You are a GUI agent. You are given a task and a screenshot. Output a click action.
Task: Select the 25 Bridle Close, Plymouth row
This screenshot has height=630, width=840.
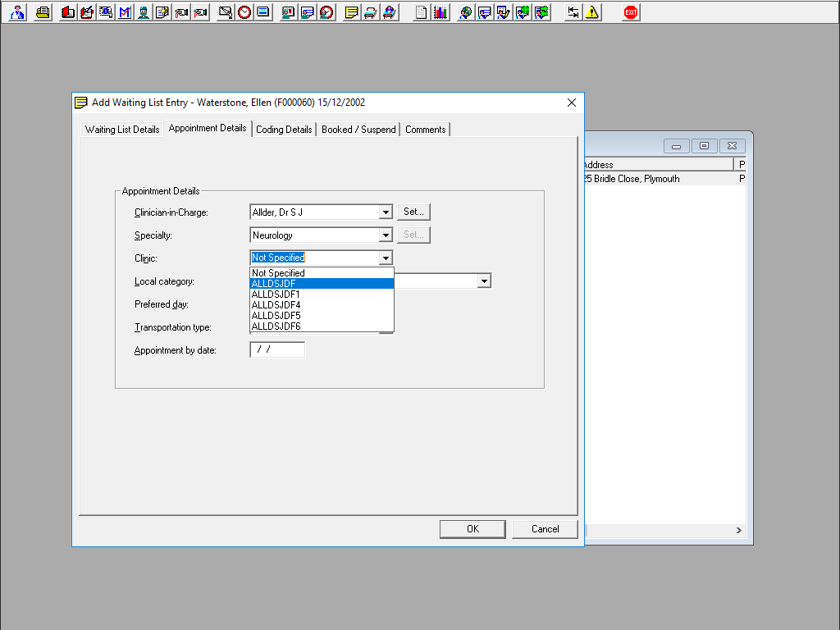(x=664, y=179)
